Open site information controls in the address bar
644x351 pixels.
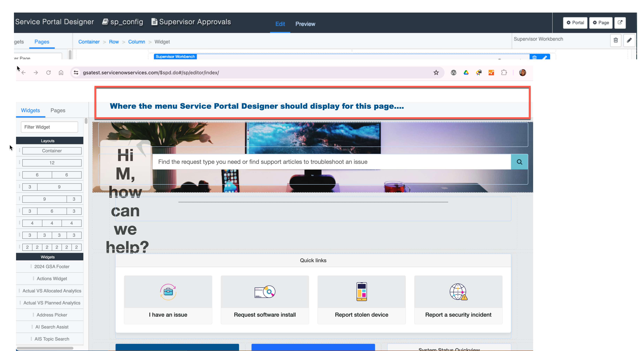76,73
